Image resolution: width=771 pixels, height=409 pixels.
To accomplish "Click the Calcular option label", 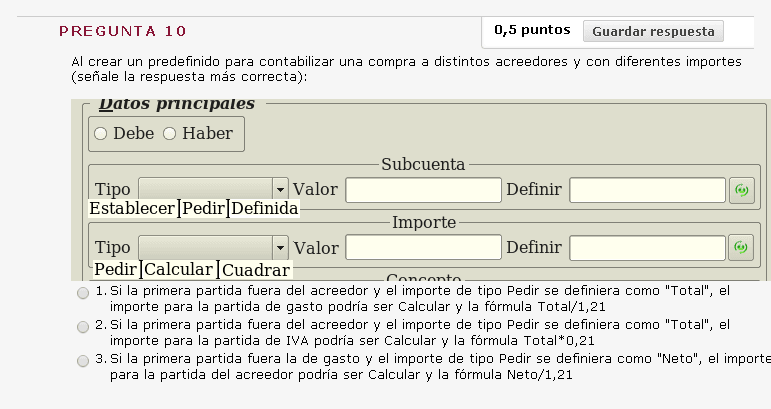I will pyautogui.click(x=179, y=270).
